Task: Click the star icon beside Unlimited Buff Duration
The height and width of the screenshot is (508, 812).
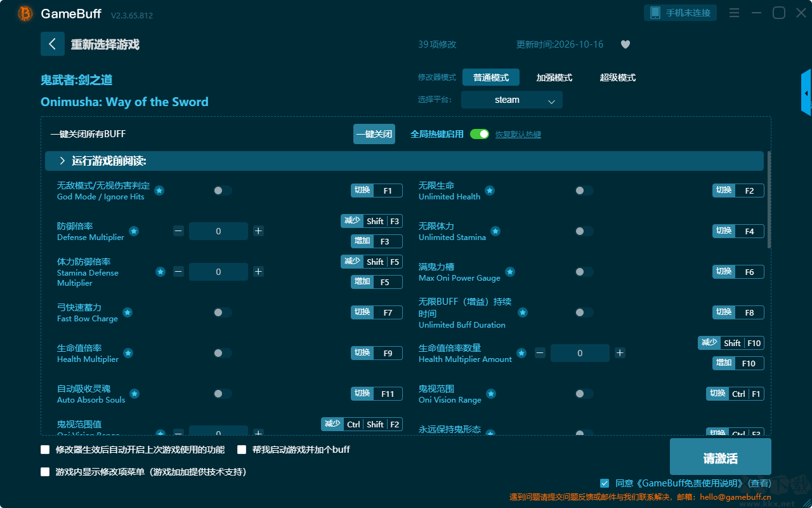Action: click(523, 312)
